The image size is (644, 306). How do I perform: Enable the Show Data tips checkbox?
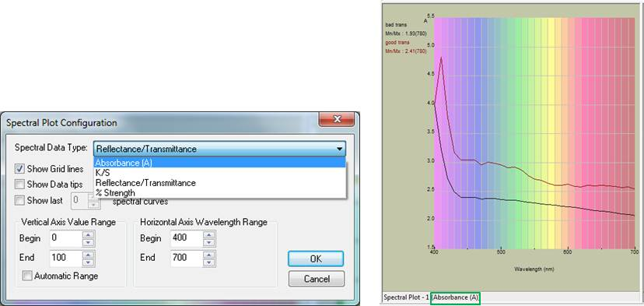click(x=19, y=185)
